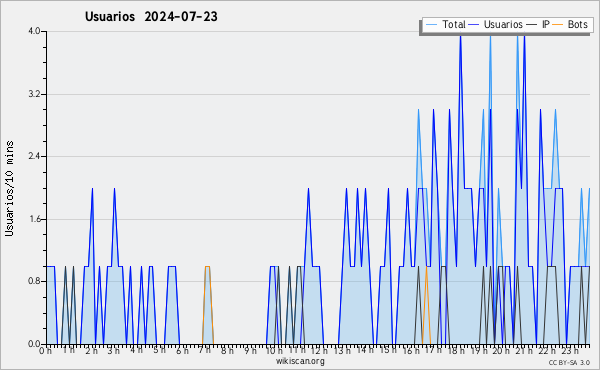
Task: Click the '23 h' x-axis label
Action: 570,351
